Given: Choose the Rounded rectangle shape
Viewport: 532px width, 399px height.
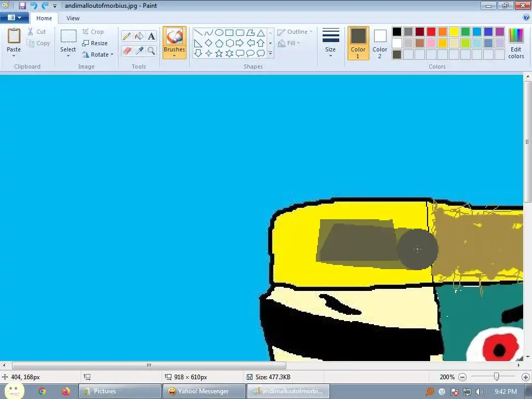Looking at the screenshot, I should pos(240,33).
